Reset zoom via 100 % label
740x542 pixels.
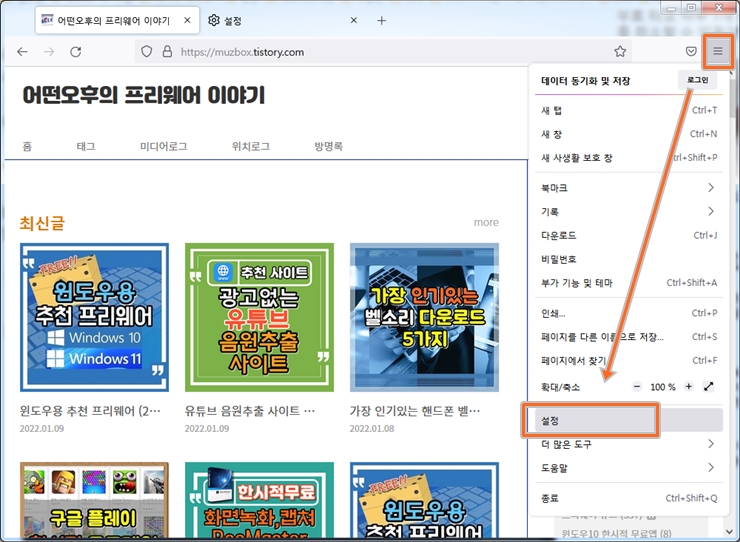click(x=663, y=387)
